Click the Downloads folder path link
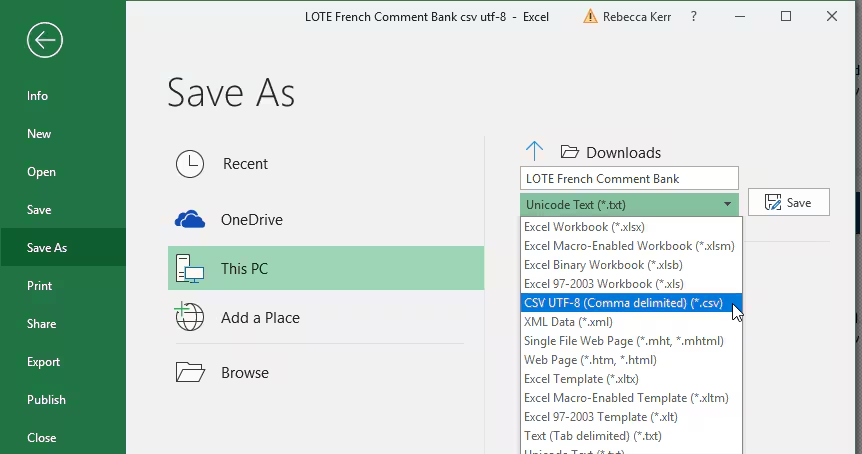The image size is (862, 454). tap(623, 152)
